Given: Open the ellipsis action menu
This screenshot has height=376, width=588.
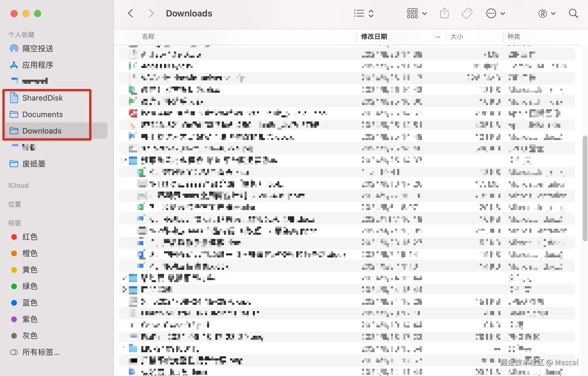Looking at the screenshot, I should click(495, 14).
